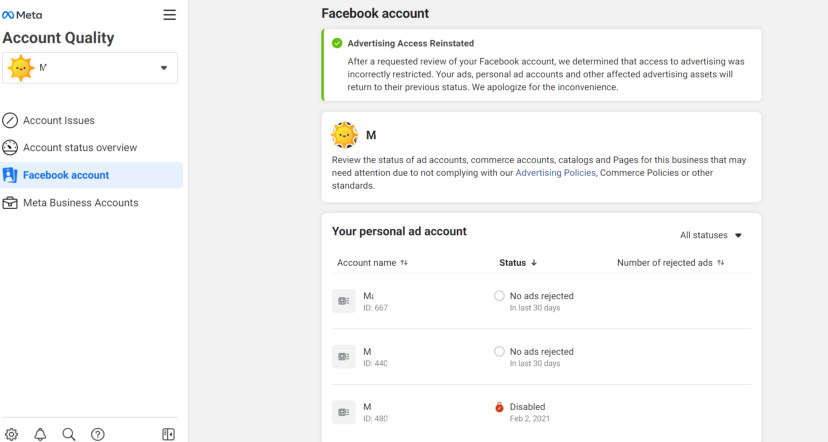828x442 pixels.
Task: Click the Meta Business Accounts briefcase icon
Action: pos(10,203)
